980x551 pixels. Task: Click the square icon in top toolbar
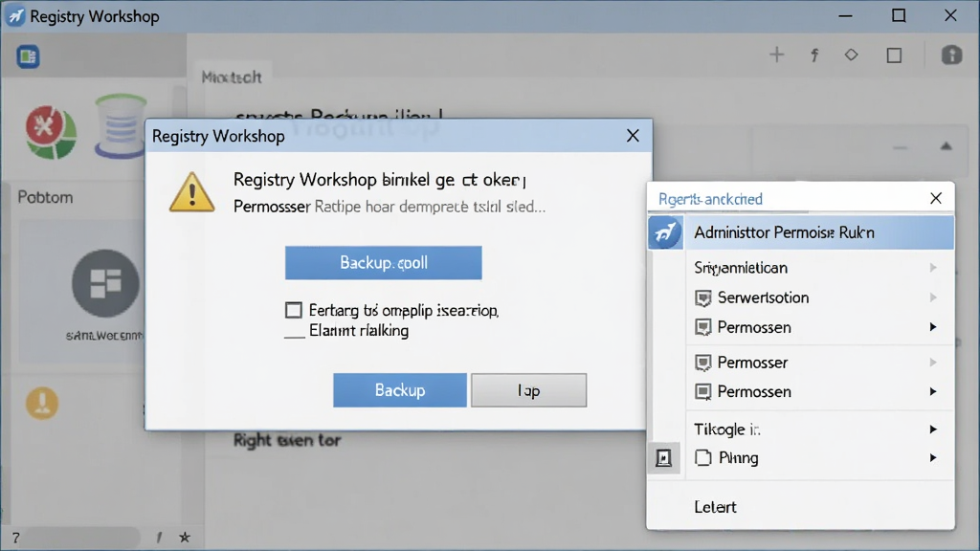895,55
